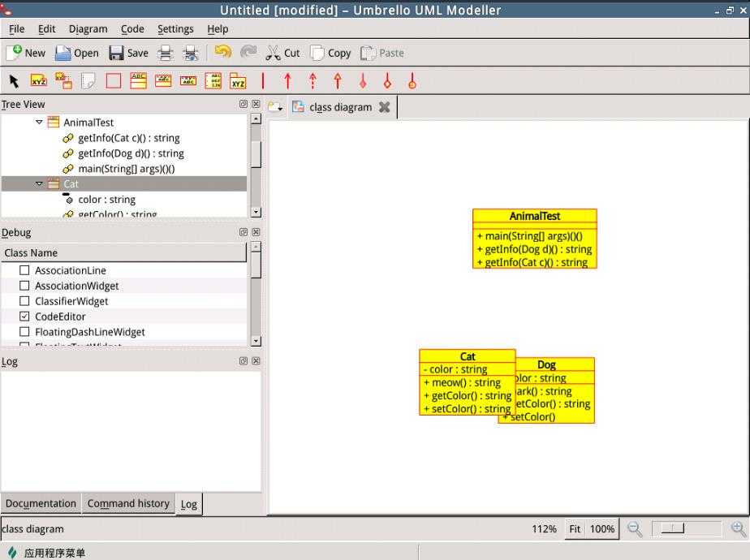The image size is (750, 560).
Task: Select the Class tool icon
Action: click(x=138, y=81)
